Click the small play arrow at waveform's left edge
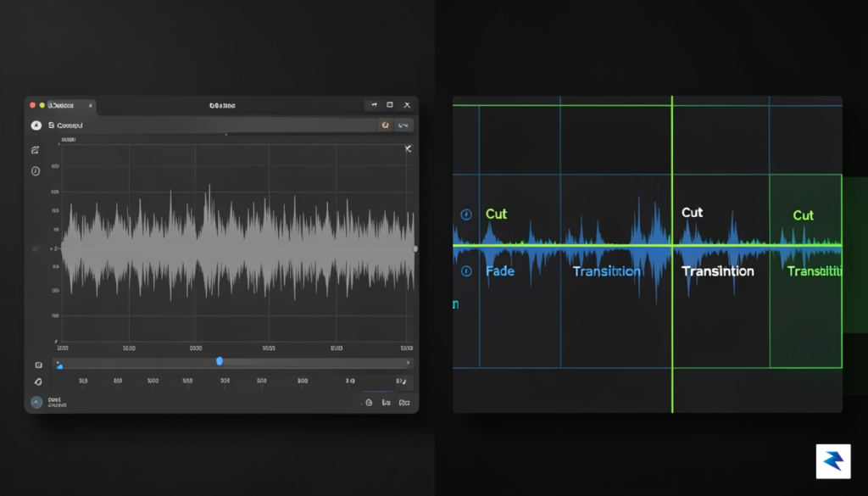 [x=53, y=249]
